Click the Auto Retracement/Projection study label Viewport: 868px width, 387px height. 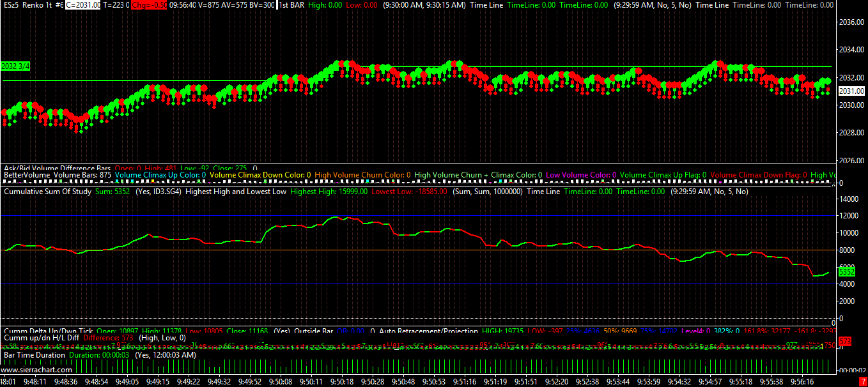pyautogui.click(x=428, y=331)
